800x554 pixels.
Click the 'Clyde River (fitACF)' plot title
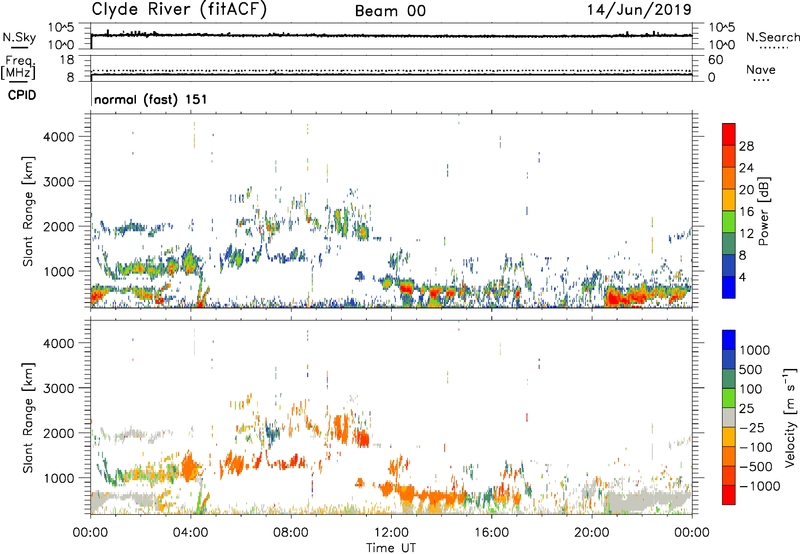click(x=179, y=9)
